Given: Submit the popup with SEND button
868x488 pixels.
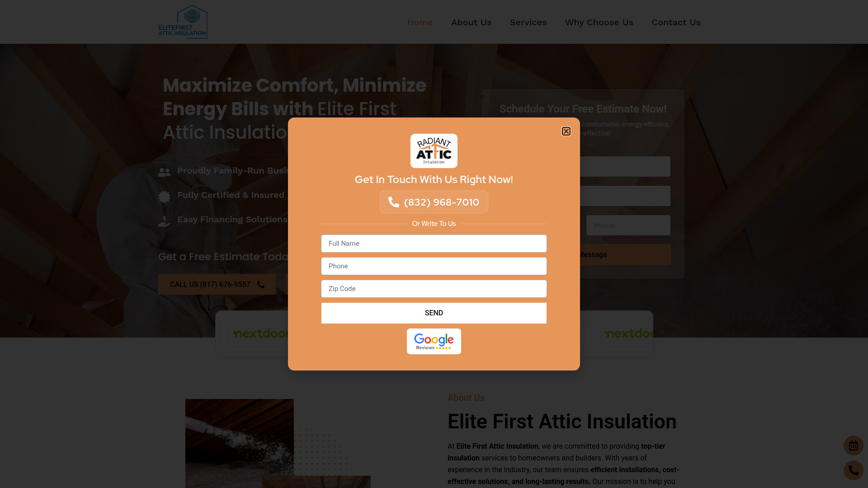Looking at the screenshot, I should coord(434,313).
